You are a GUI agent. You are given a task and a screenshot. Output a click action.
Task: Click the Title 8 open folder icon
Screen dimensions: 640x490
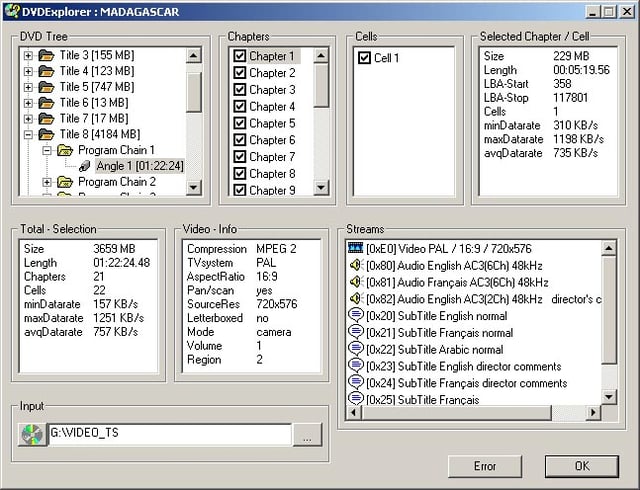46,134
